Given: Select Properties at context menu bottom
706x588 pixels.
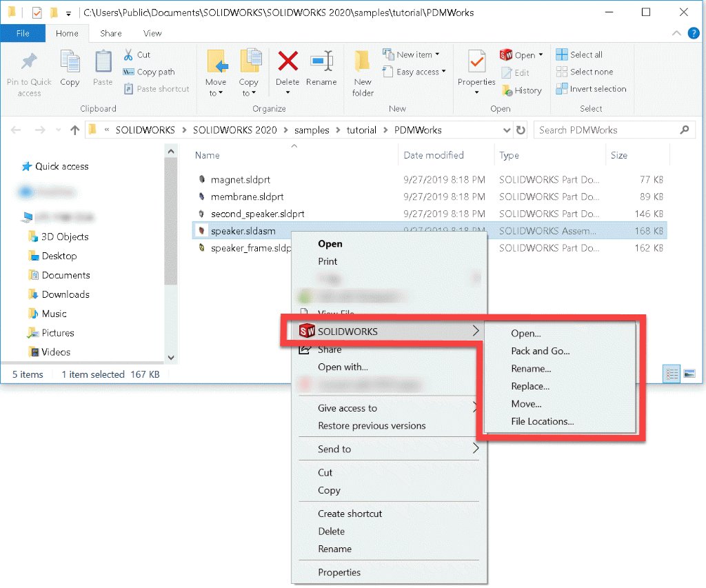Looking at the screenshot, I should tap(339, 572).
